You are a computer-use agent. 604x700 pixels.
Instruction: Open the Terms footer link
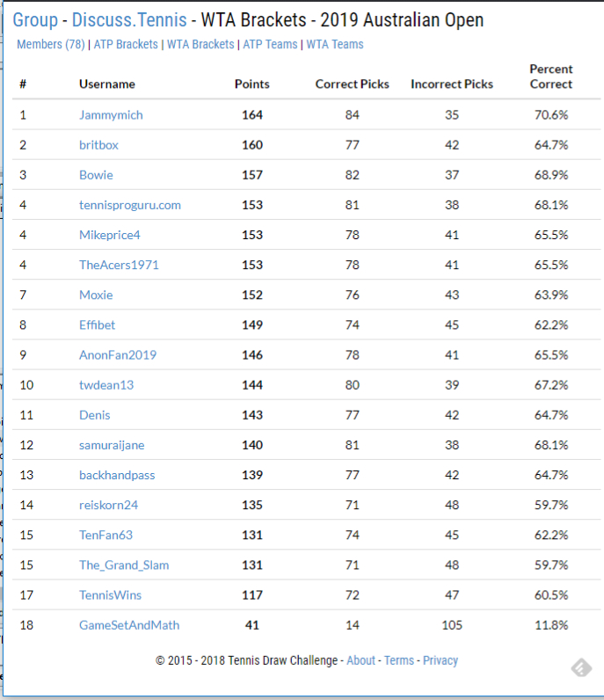(x=399, y=660)
